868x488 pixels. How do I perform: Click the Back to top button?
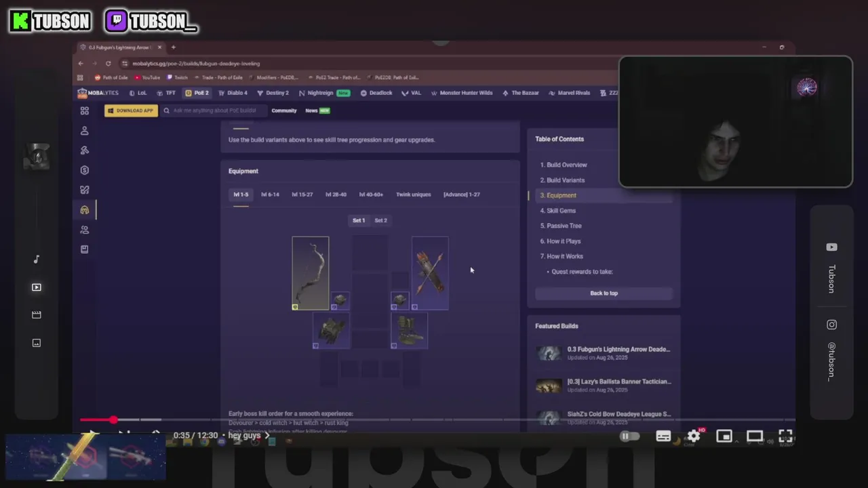(x=604, y=293)
